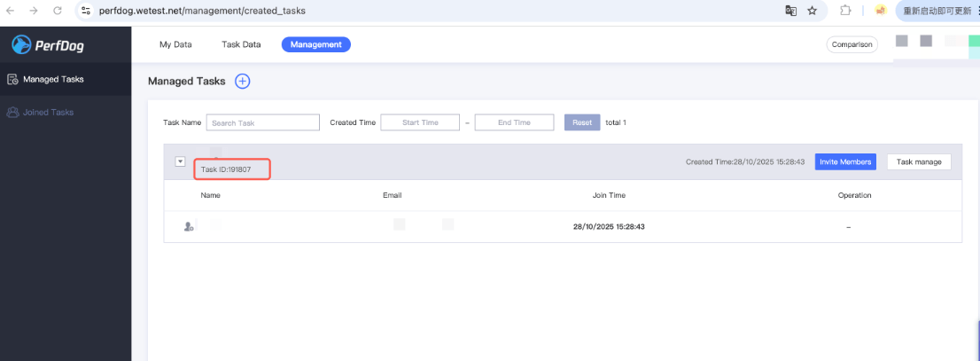Viewport: 980px width, 361px height.
Task: Switch to the My Data tab
Action: [175, 44]
